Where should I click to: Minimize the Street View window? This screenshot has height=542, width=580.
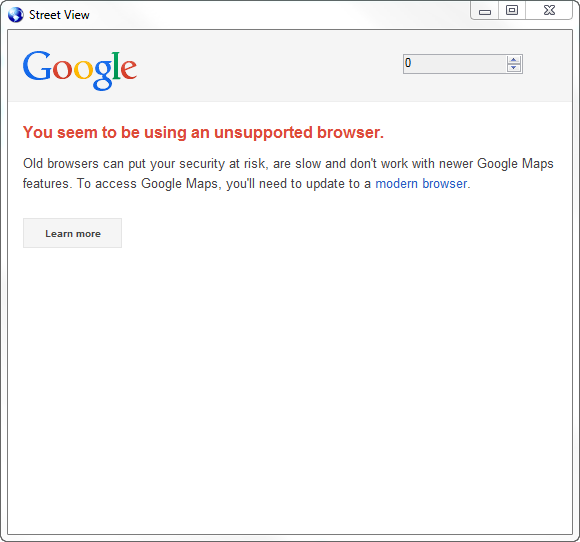[x=485, y=10]
